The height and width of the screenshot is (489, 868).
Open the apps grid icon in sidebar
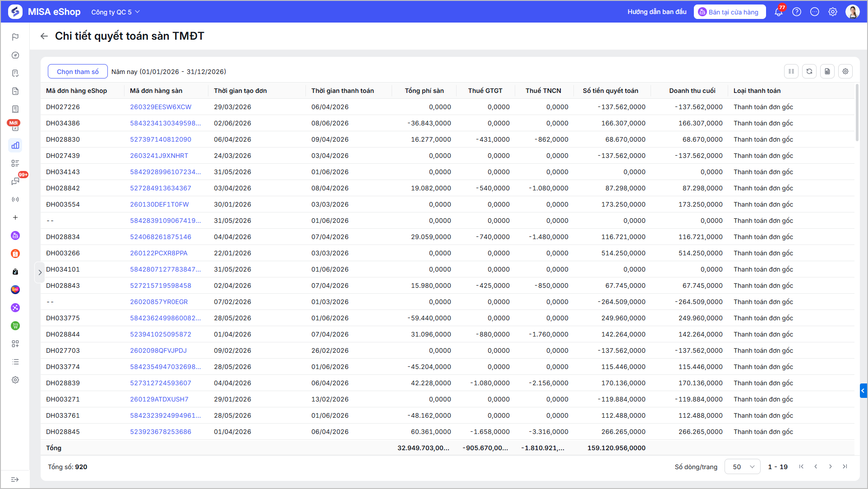(x=15, y=344)
